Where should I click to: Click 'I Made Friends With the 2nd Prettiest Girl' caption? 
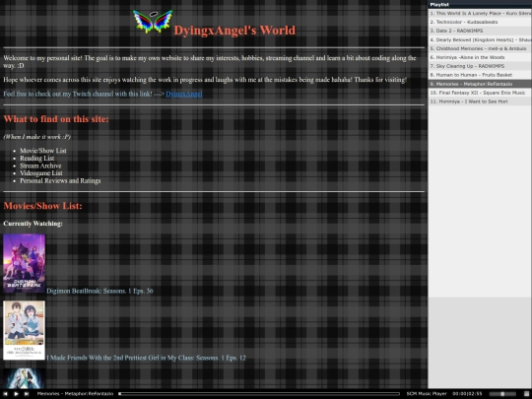tap(146, 358)
